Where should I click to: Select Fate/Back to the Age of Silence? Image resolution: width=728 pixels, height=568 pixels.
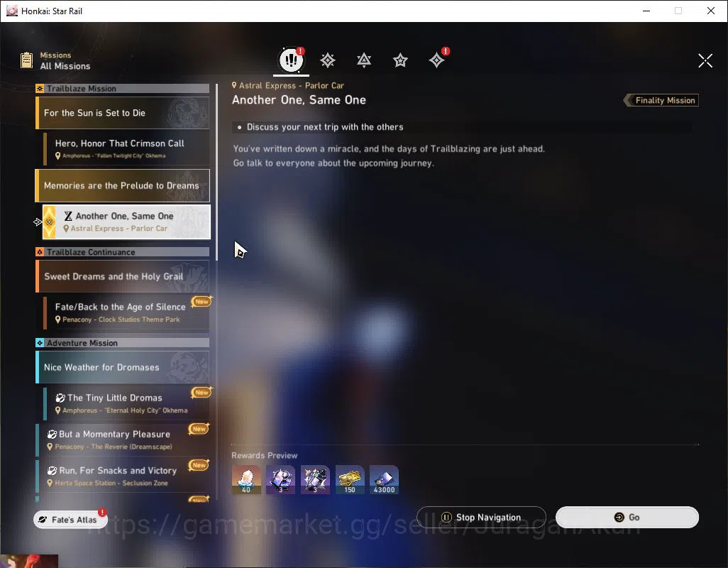coord(126,312)
